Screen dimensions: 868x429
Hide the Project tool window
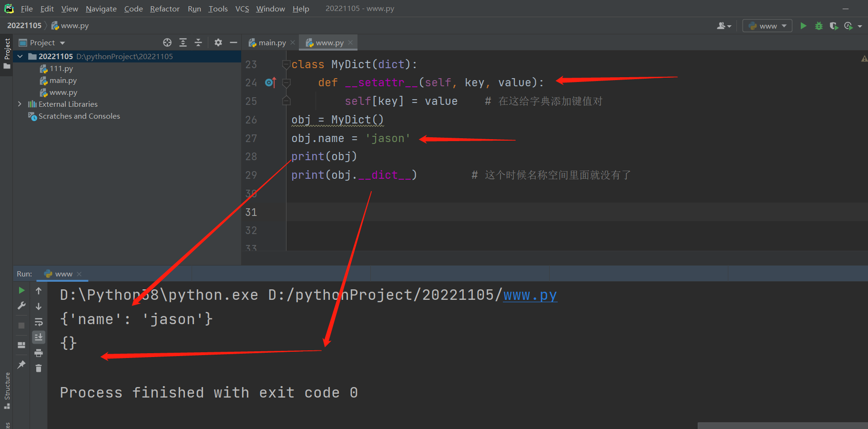pyautogui.click(x=234, y=42)
